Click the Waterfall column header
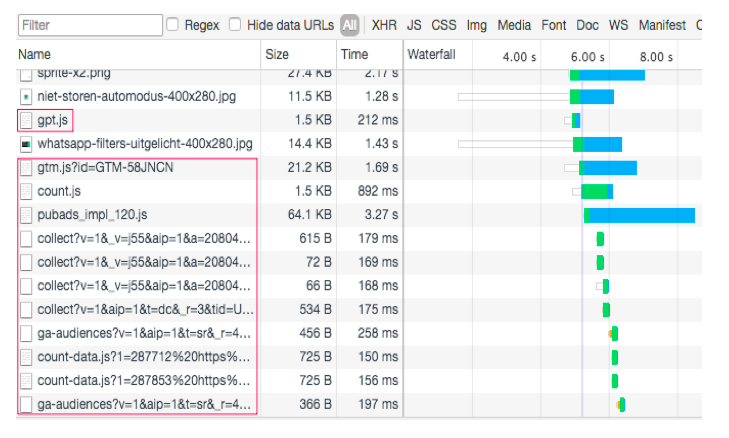 tap(431, 55)
